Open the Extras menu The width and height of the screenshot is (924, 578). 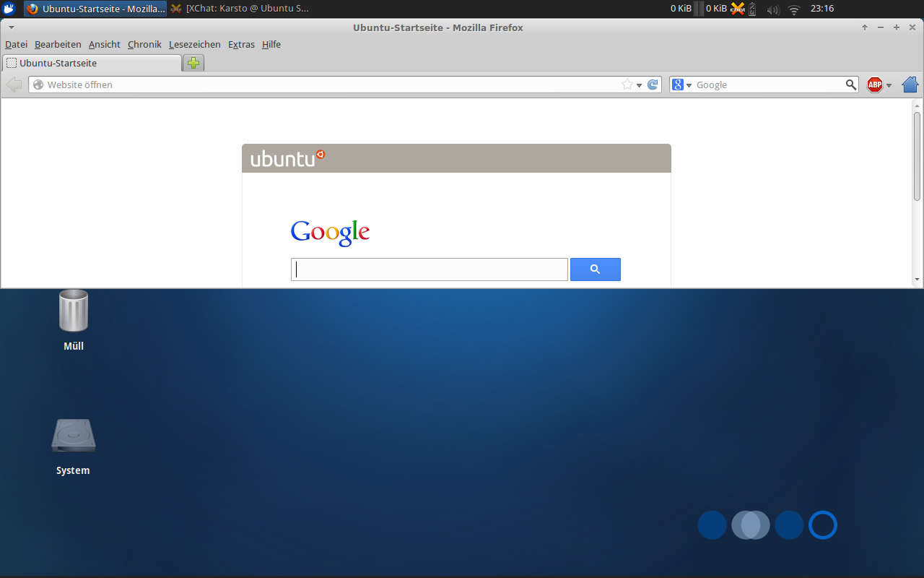[241, 44]
